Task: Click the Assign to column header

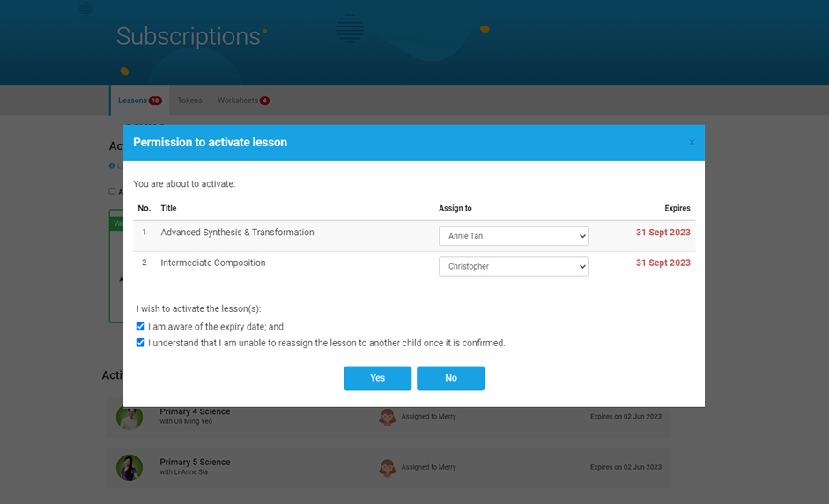Action: 455,208
